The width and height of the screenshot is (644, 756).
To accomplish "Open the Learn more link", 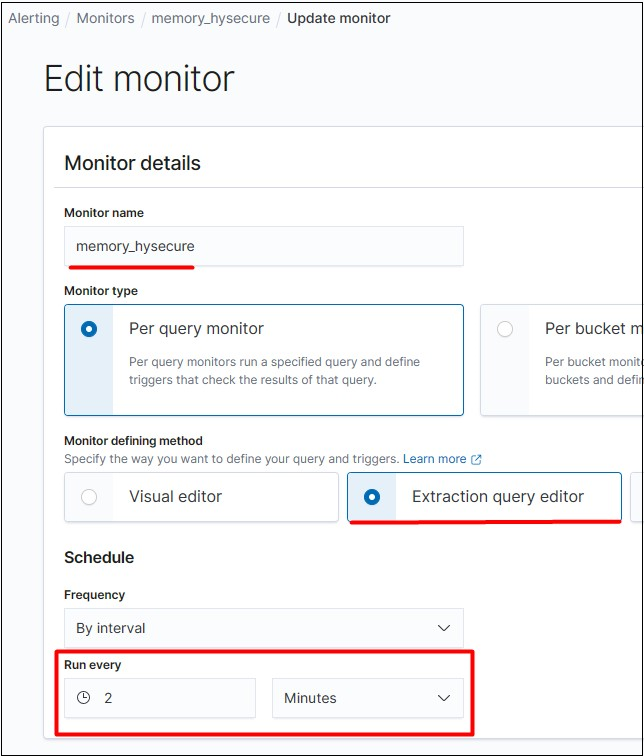I will pos(434,459).
